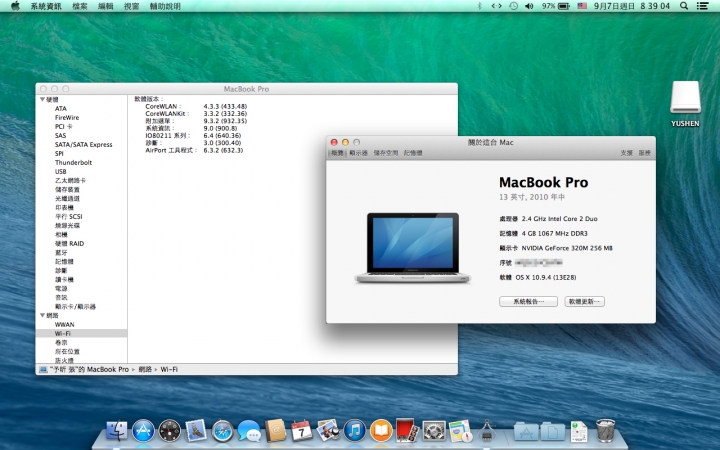The image size is (720, 450).
Task: Switch to 記憶體 tab
Action: pos(413,153)
